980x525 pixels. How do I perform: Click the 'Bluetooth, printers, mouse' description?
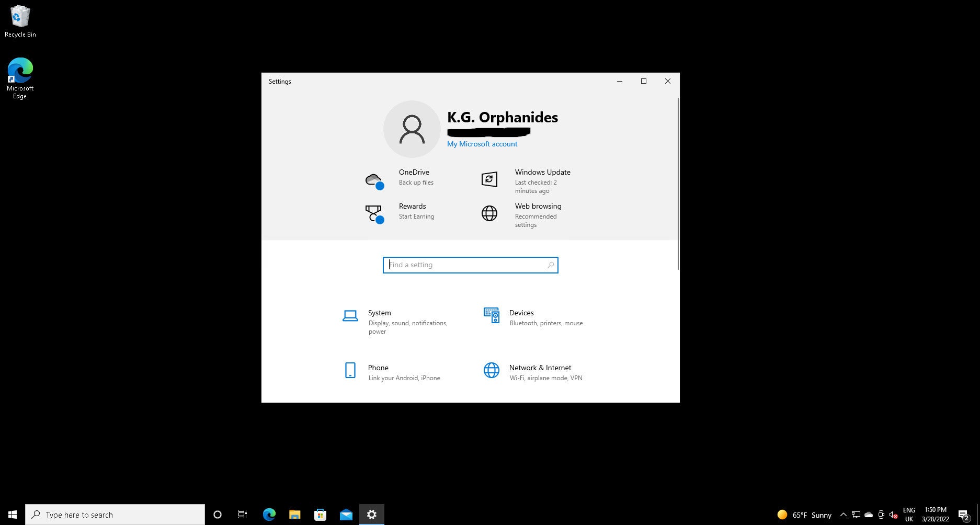546,323
